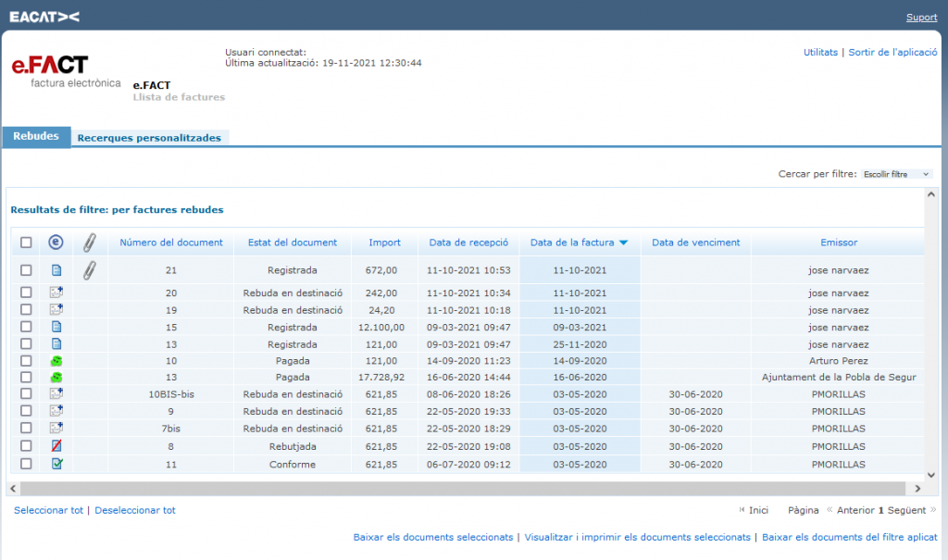
Task: Go to next page with 'Següent'
Action: click(907, 510)
